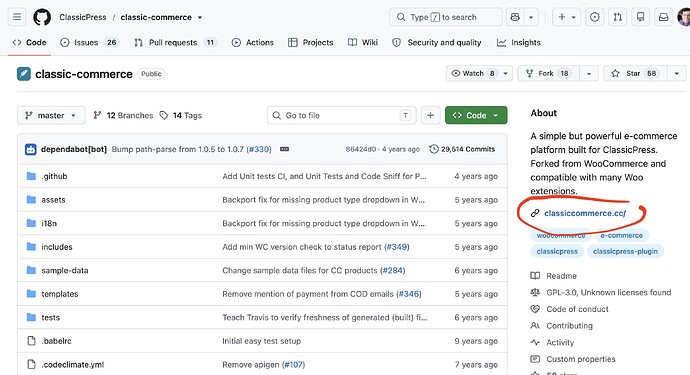The height and width of the screenshot is (375, 690).
Task: Visit the classiccommerce.cc website link
Action: [x=585, y=213]
